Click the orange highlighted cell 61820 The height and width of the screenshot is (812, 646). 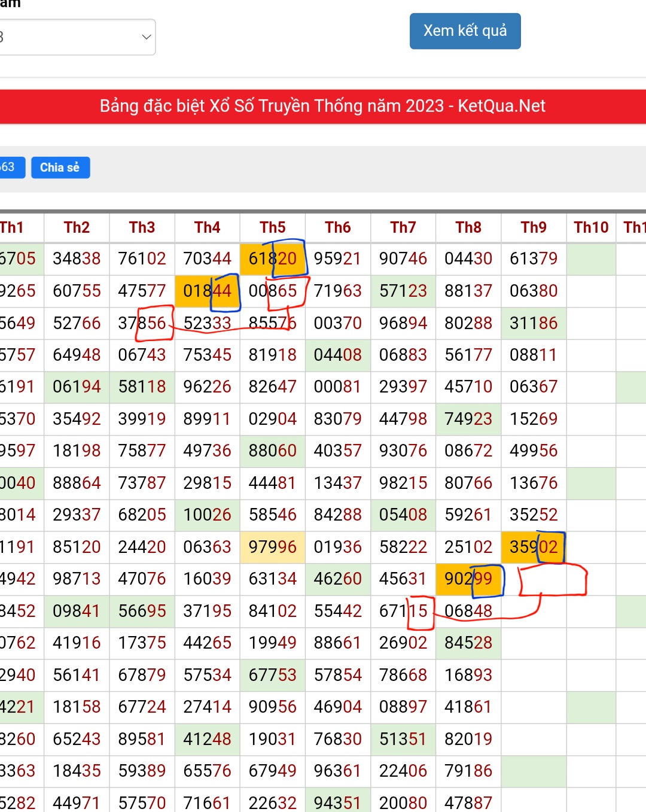click(x=272, y=258)
